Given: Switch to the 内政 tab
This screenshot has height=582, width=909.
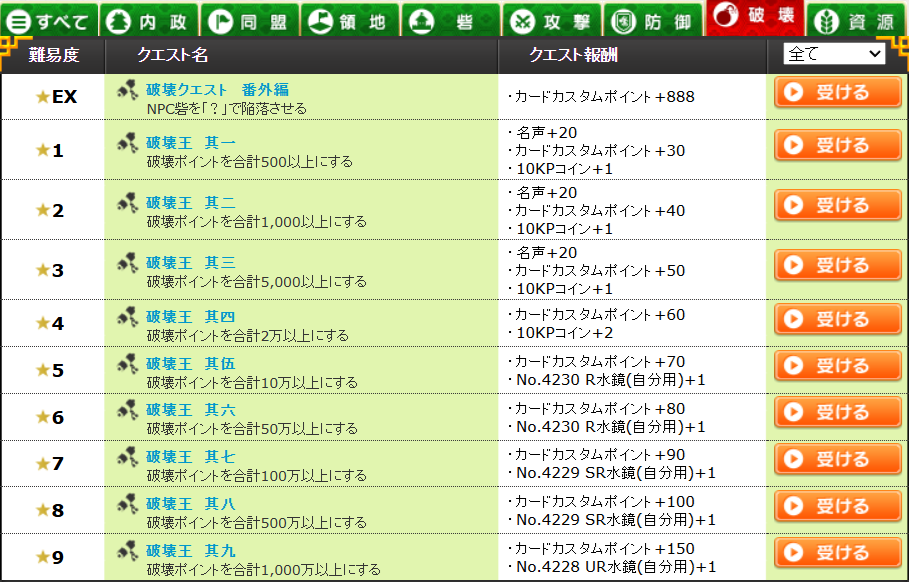Looking at the screenshot, I should click(150, 21).
